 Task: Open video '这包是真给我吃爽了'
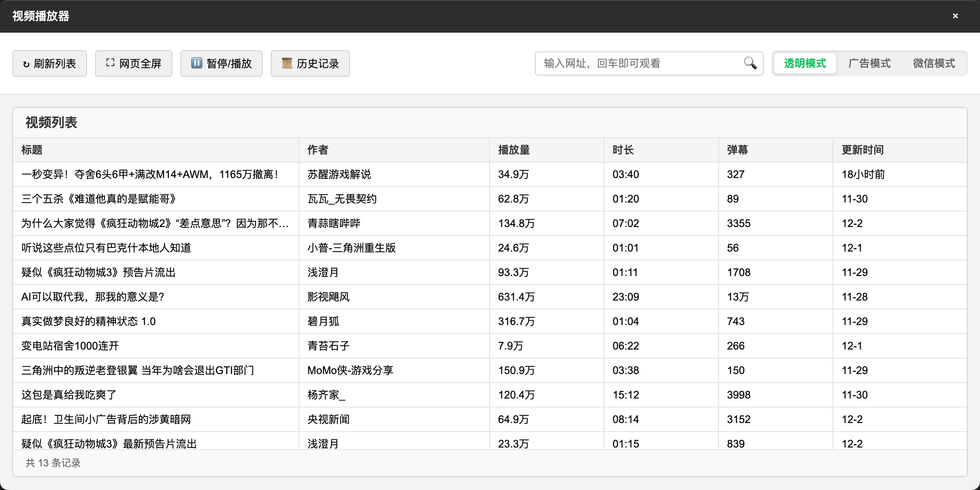point(69,395)
